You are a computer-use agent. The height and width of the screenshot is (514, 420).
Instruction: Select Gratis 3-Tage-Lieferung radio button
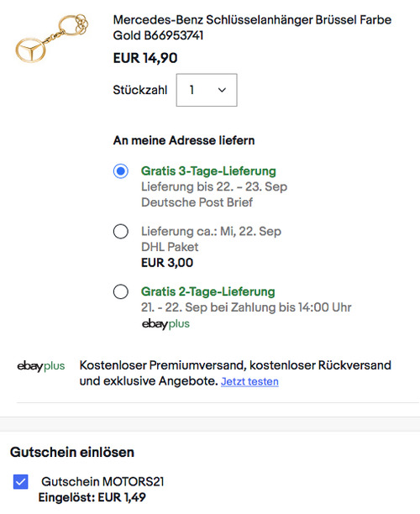(121, 171)
